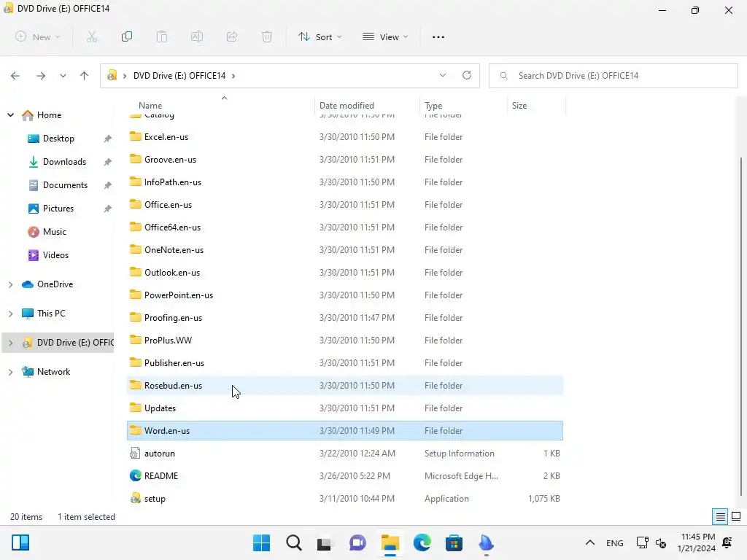Select Desktop in the navigation pane

[58, 139]
